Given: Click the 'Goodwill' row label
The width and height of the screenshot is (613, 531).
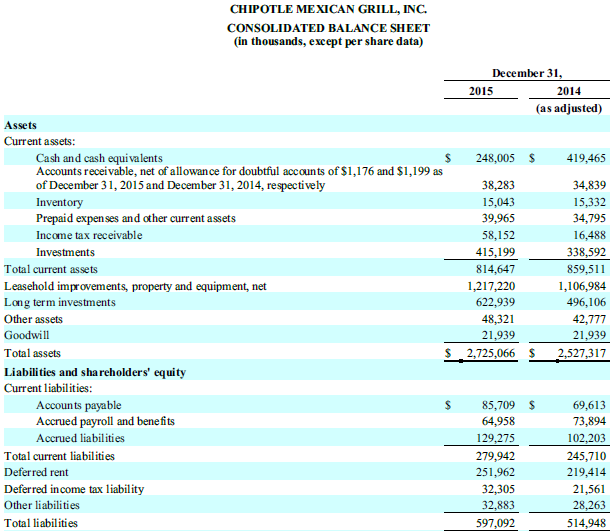Looking at the screenshot, I should [x=27, y=335].
